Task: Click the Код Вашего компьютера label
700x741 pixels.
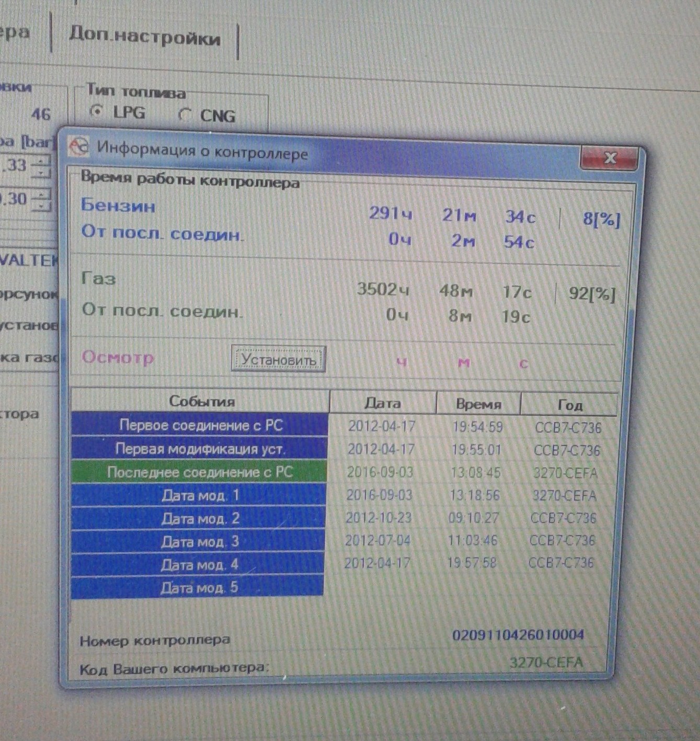Action: (175, 668)
